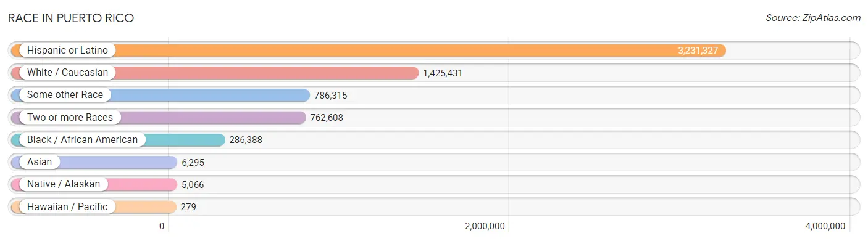Select the Hawaiian / Pacific label
Viewport: 868px width, 241px height.
(x=67, y=207)
